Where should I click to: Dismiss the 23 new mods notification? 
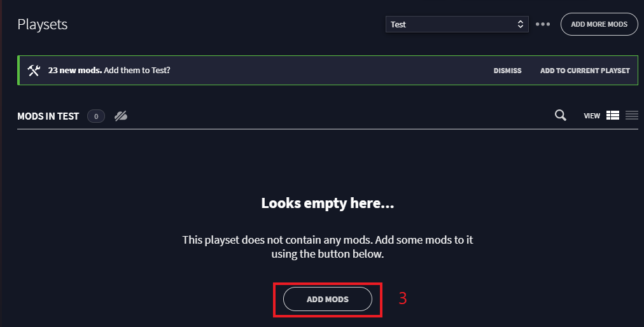pyautogui.click(x=507, y=71)
